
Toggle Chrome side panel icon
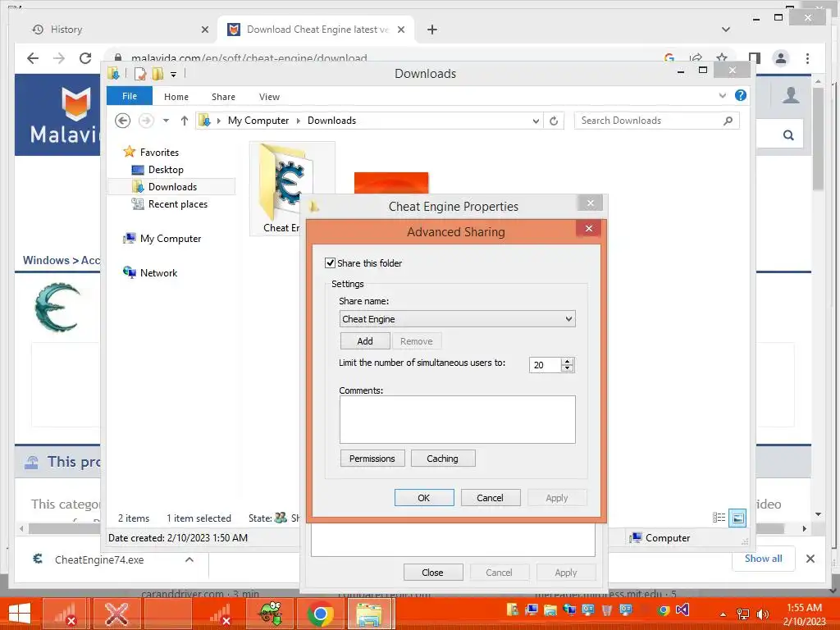[755, 58]
